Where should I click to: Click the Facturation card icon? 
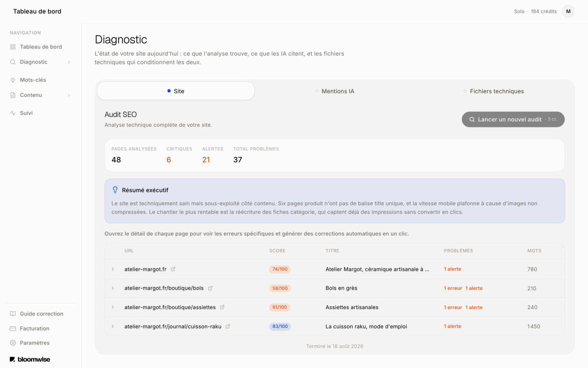(x=13, y=329)
